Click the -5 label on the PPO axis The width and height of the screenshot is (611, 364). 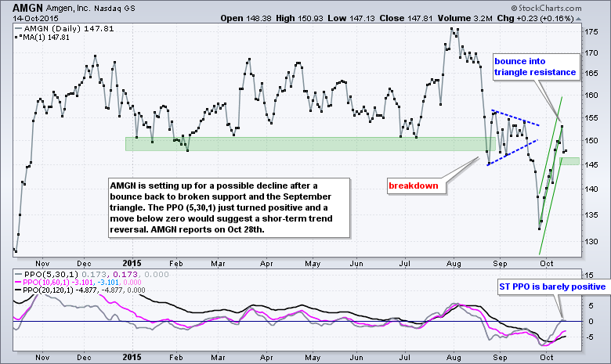pos(590,337)
